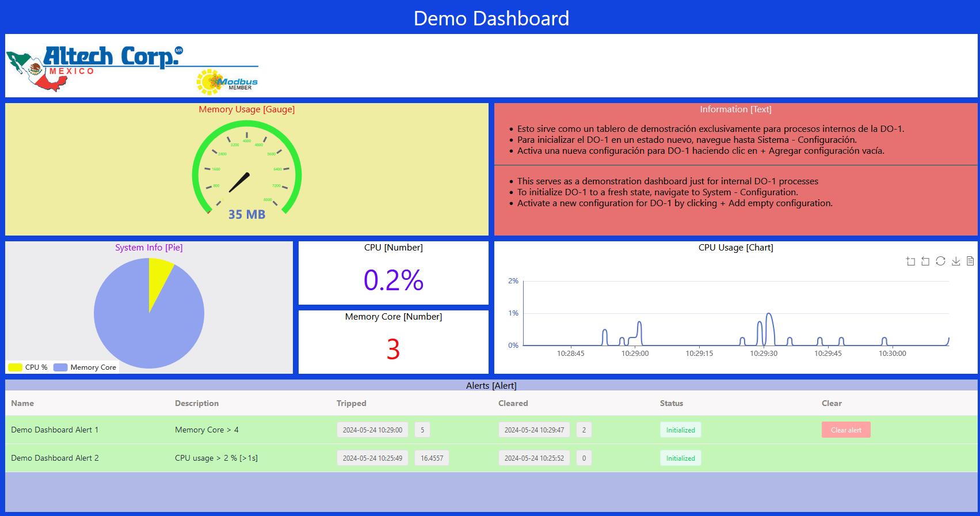Image resolution: width=980 pixels, height=516 pixels.
Task: Click the blue Memory Core pie slice
Action: [x=144, y=328]
